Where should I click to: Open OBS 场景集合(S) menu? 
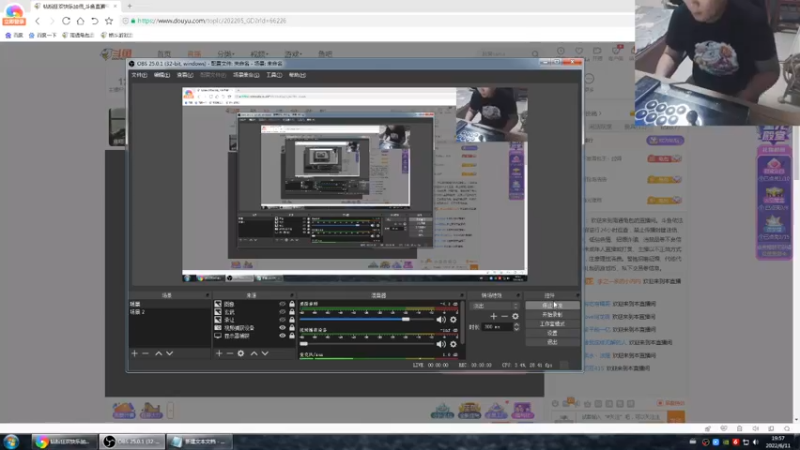click(246, 75)
